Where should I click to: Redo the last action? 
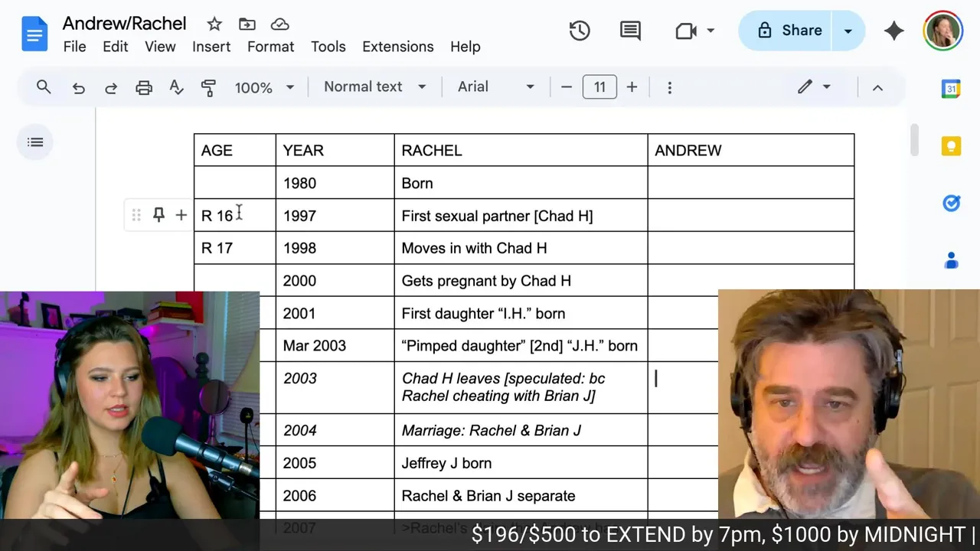[111, 87]
